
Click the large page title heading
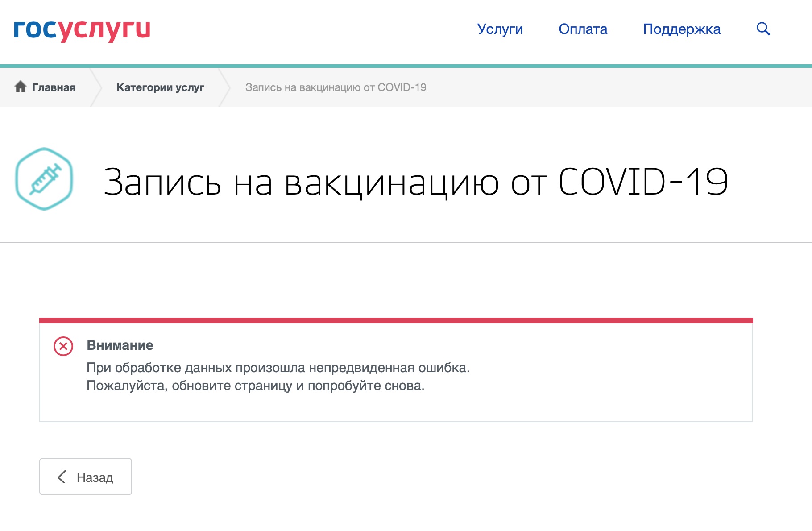click(415, 182)
